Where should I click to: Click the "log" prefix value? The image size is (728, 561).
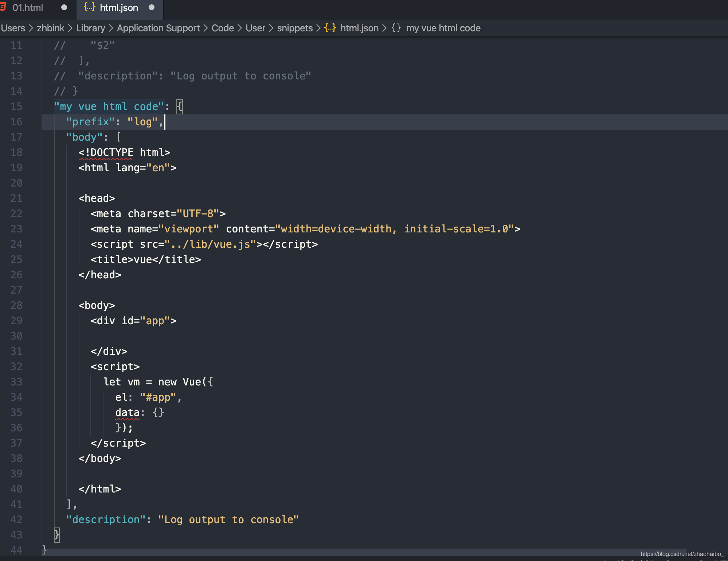pos(143,122)
